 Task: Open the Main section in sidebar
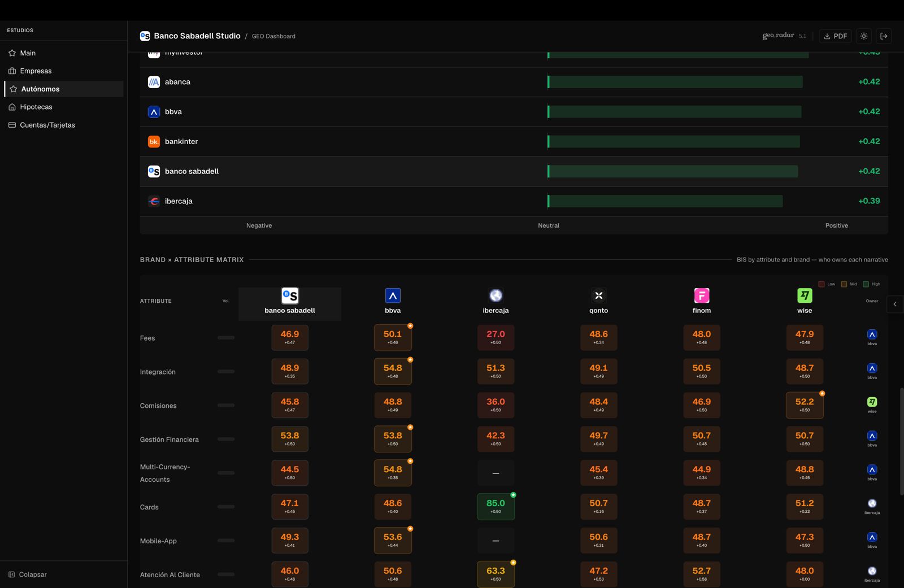pyautogui.click(x=28, y=53)
